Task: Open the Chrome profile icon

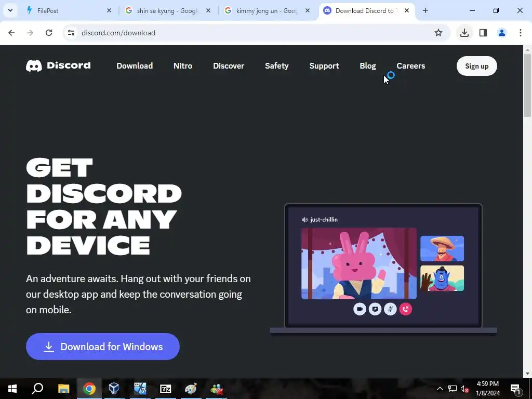Action: [x=502, y=33]
